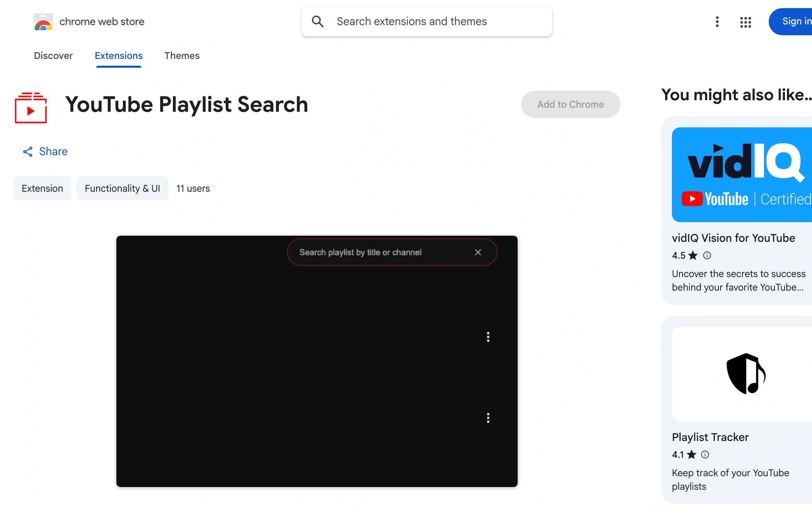
Task: Open the Functionality & UI category chip
Action: click(x=122, y=188)
